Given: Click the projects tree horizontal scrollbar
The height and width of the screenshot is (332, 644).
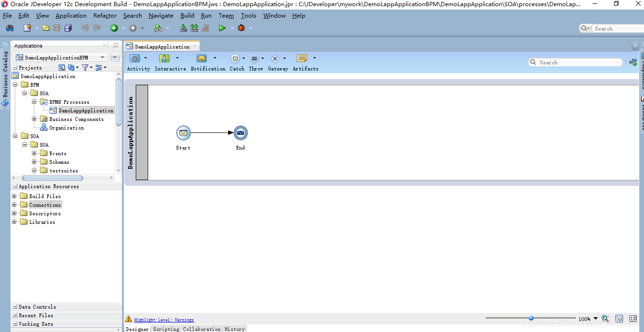Looking at the screenshot, I should pyautogui.click(x=52, y=178).
